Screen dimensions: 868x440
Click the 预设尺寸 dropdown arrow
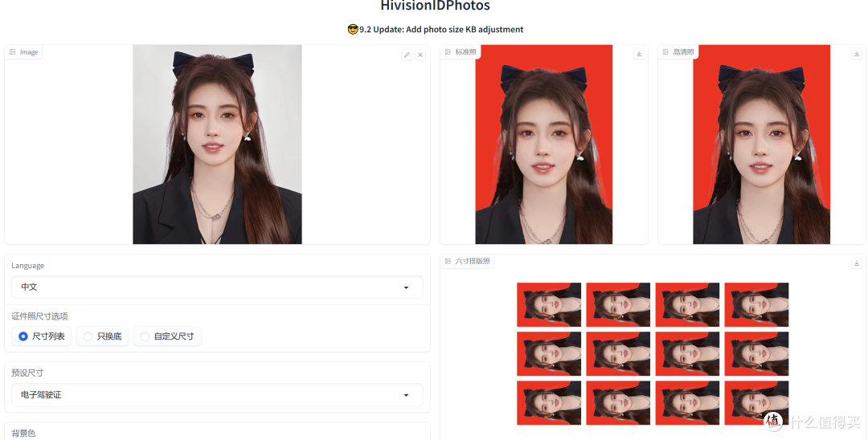pos(407,395)
